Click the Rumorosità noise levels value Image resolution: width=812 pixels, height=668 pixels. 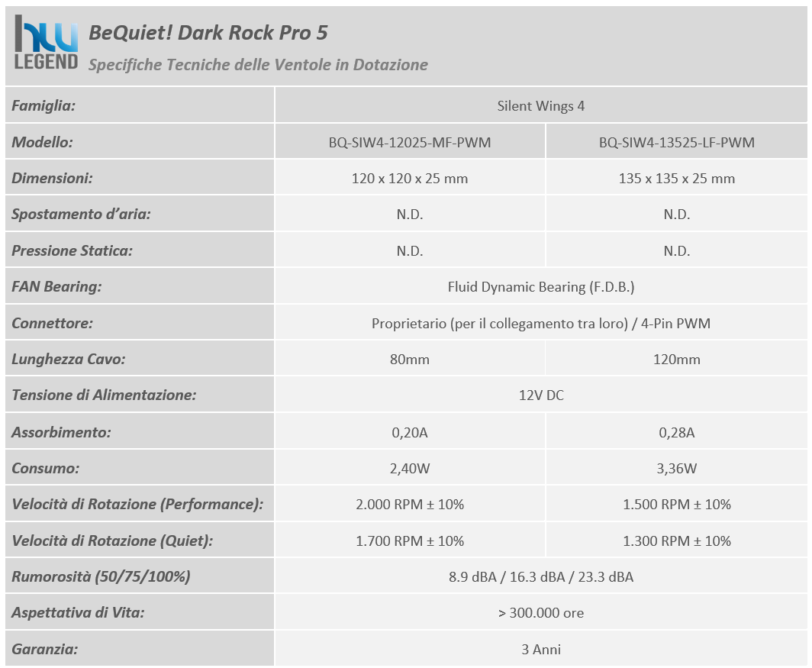[540, 577]
